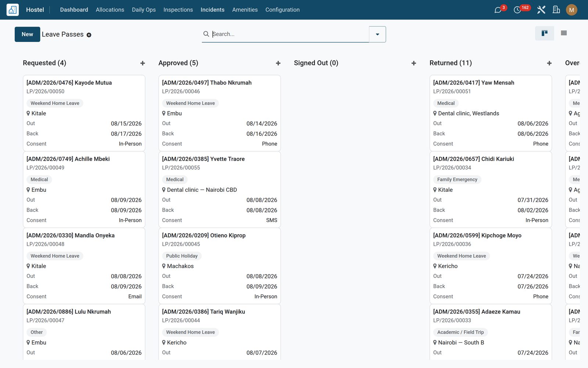Viewport: 588px width, 368px height.
Task: Open Yvette Traore leave pass card
Action: [x=220, y=190]
